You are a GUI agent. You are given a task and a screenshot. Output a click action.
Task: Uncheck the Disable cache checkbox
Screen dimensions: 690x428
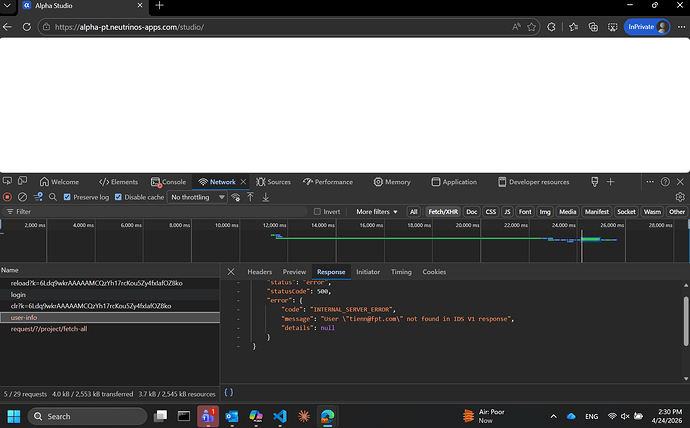(118, 197)
